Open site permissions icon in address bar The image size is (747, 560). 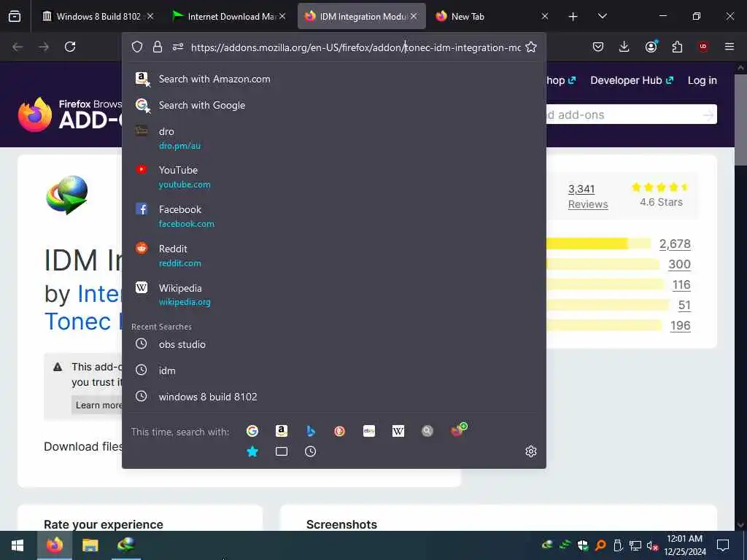pos(178,47)
